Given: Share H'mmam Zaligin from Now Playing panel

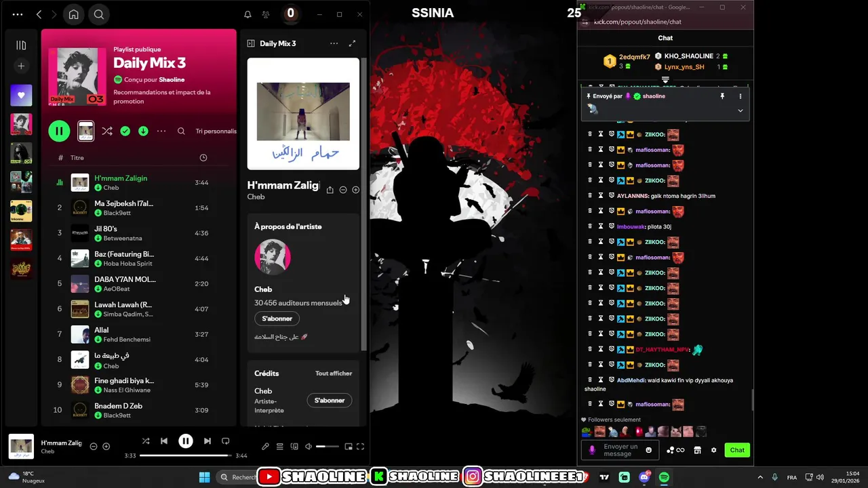Looking at the screenshot, I should click(x=330, y=190).
